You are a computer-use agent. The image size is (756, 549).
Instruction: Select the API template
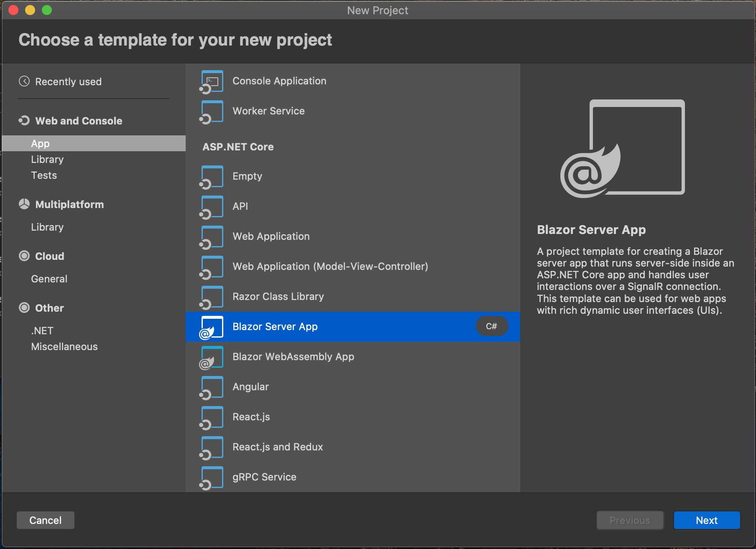pos(353,207)
